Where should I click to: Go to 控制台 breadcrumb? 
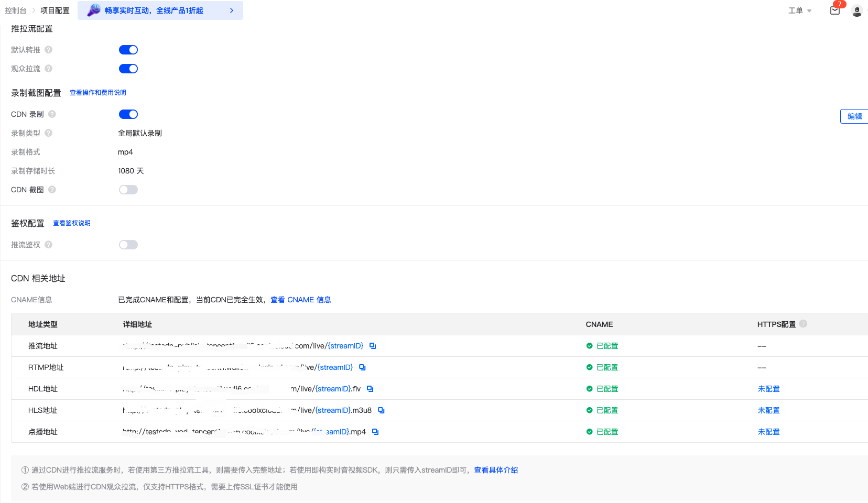point(16,10)
